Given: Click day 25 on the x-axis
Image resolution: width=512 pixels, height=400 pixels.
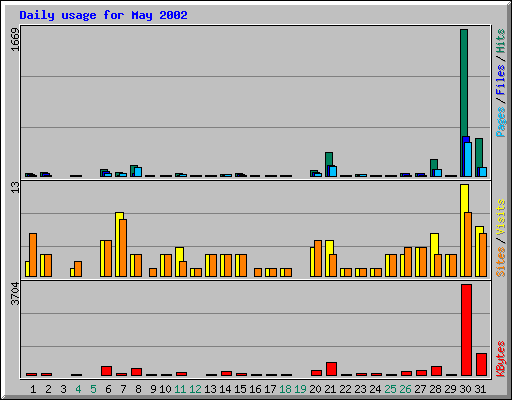Looking at the screenshot, I should [390, 389].
